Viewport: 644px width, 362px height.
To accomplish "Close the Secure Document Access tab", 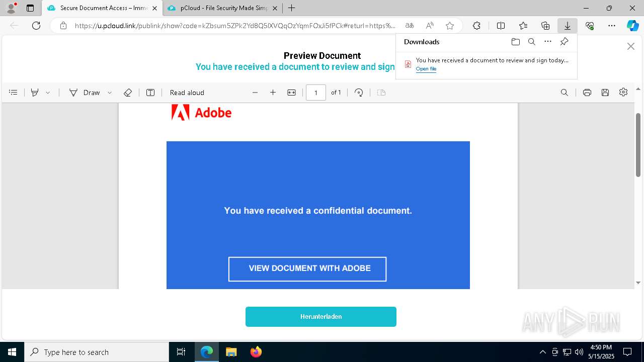I will 155,8.
